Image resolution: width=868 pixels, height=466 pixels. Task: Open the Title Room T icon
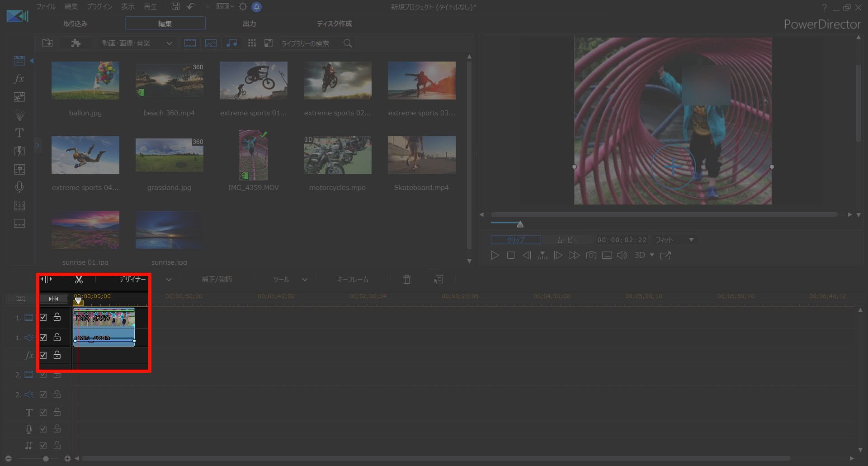click(x=19, y=133)
